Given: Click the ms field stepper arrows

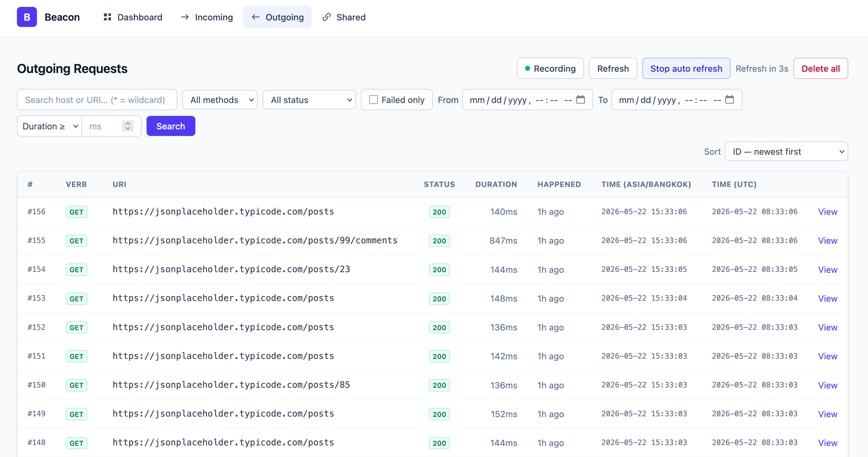Looking at the screenshot, I should click(127, 126).
